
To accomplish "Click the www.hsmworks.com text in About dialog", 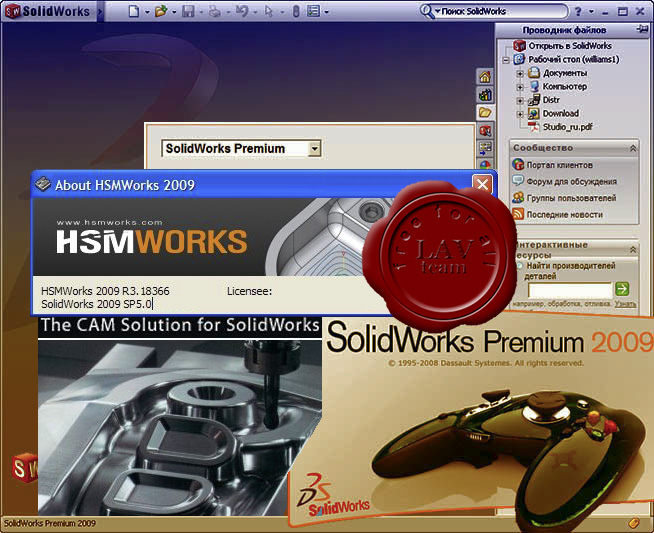I will 109,223.
